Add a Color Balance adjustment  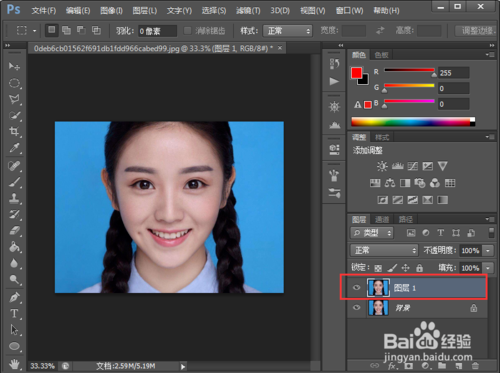[390, 183]
